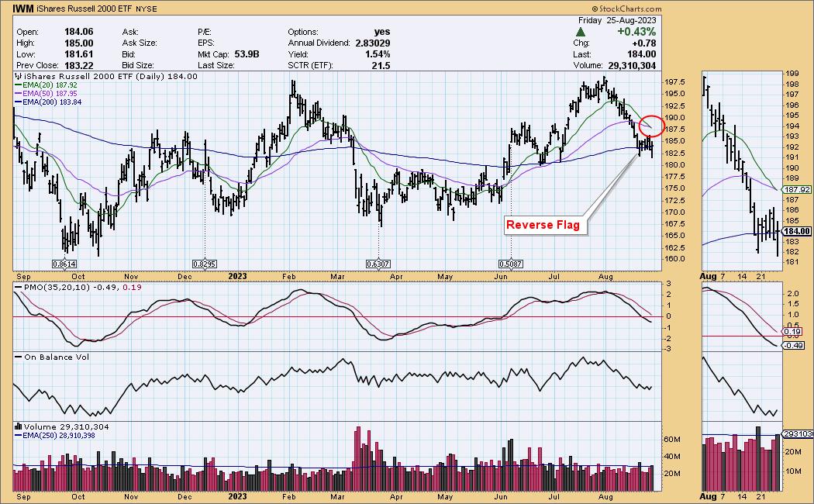
Task: Click the +0.43% percent change
Action: tap(636, 32)
